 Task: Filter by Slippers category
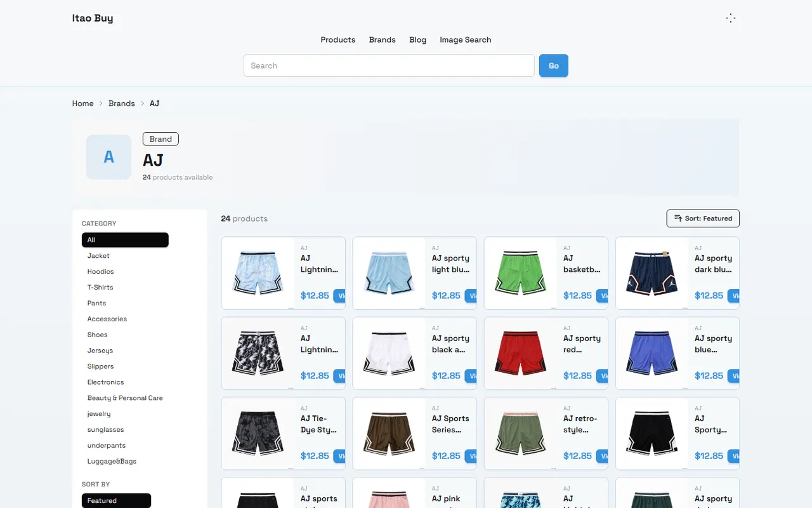pyautogui.click(x=101, y=366)
